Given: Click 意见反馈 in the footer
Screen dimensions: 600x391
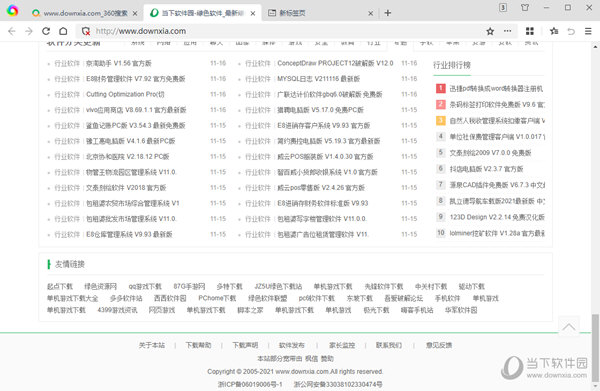Looking at the screenshot, I should point(439,345).
